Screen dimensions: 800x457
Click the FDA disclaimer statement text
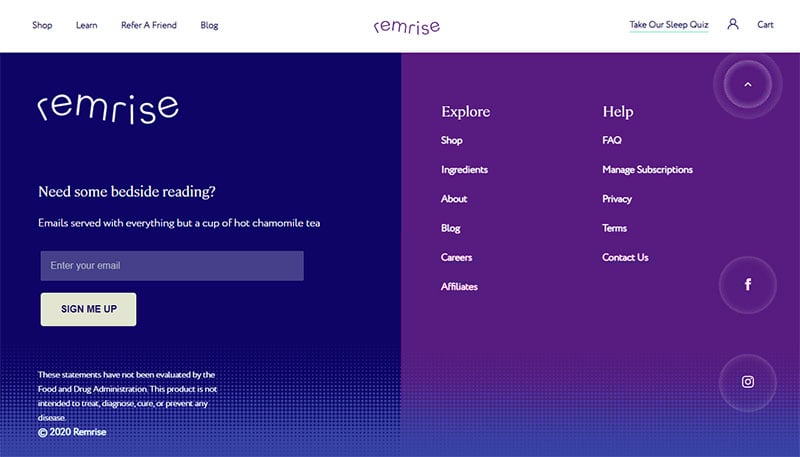click(128, 396)
